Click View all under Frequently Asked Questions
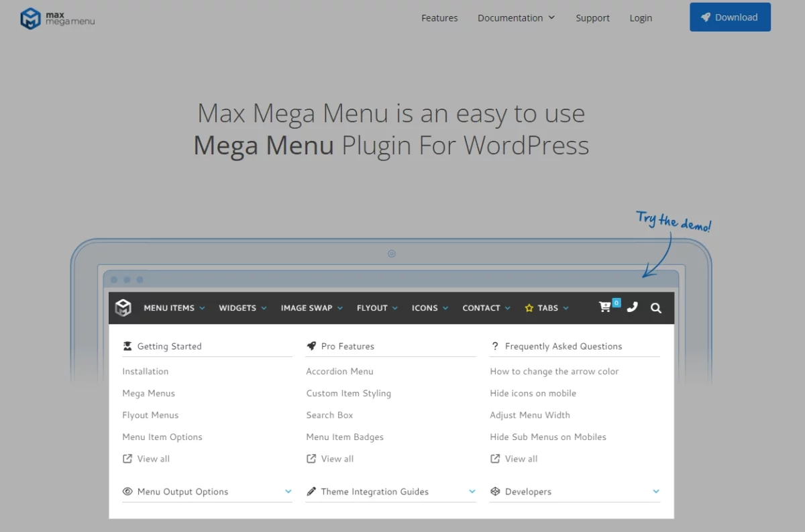The height and width of the screenshot is (532, 805). pyautogui.click(x=521, y=459)
